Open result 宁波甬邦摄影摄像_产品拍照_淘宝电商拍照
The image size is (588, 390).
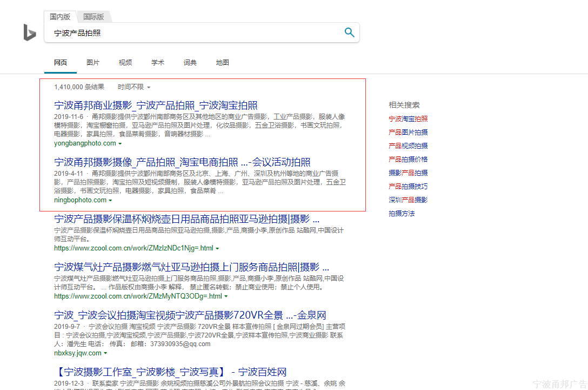pos(182,162)
